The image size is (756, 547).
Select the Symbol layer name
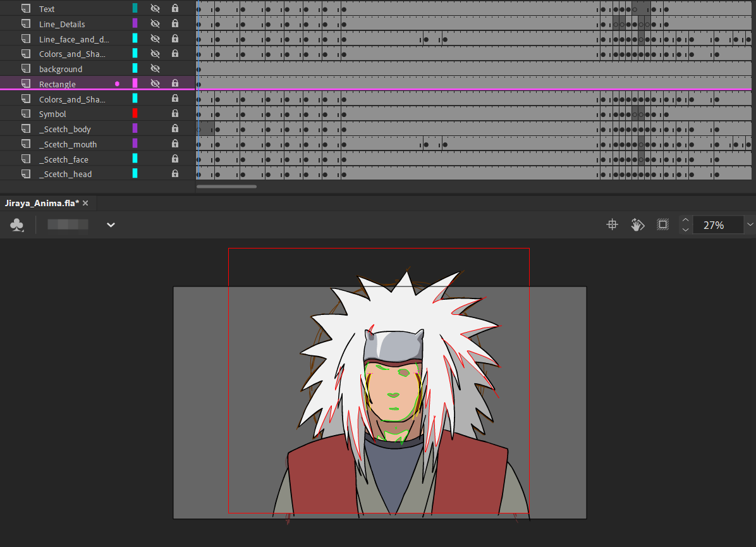(x=52, y=114)
